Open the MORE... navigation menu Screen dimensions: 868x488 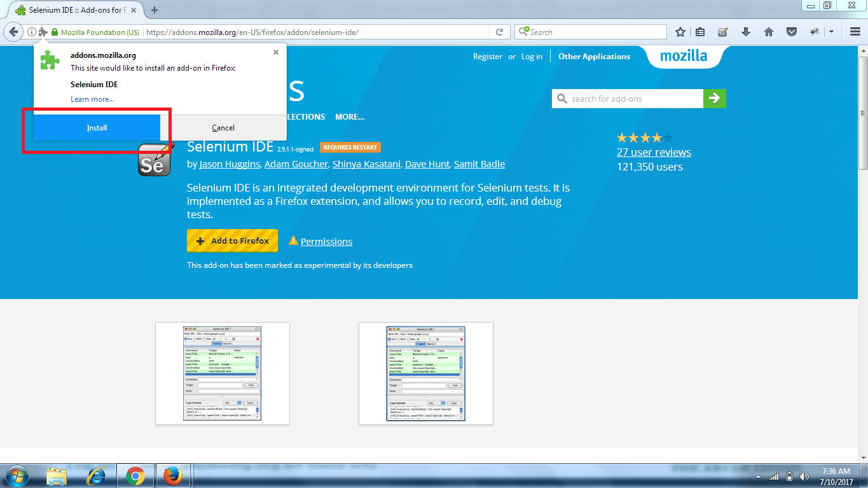(350, 117)
